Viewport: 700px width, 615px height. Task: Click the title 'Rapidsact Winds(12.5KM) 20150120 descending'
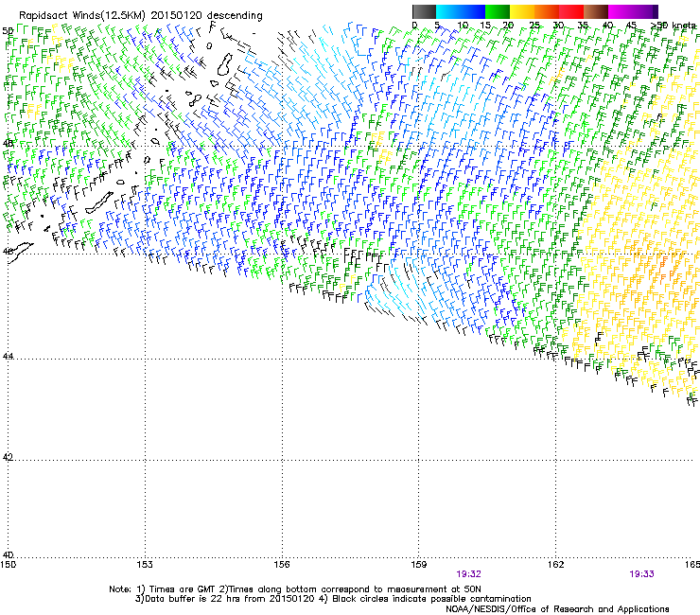(x=141, y=16)
